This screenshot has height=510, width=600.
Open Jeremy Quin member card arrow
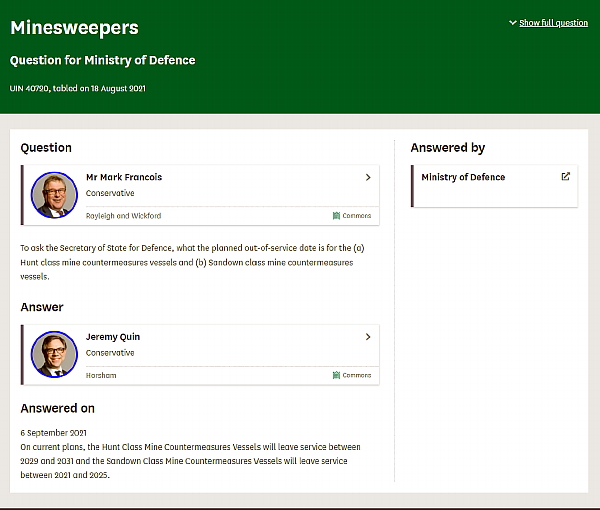[x=368, y=337]
